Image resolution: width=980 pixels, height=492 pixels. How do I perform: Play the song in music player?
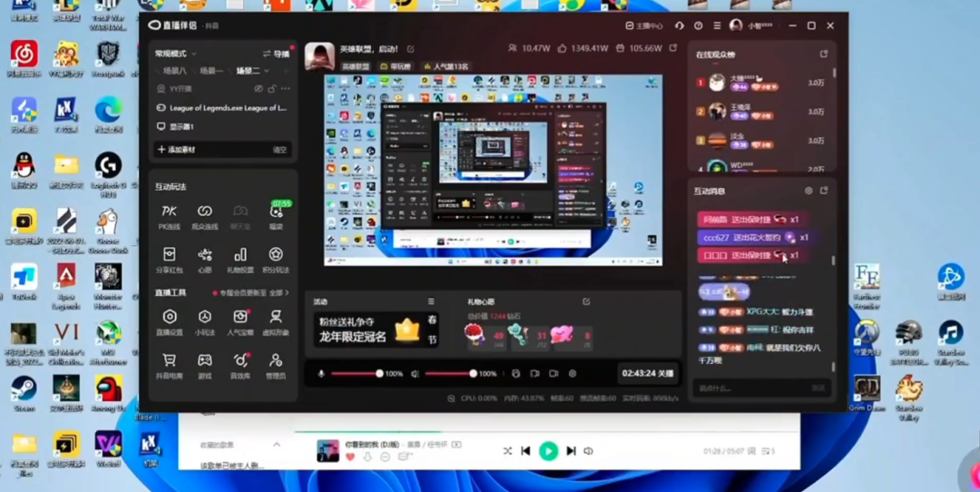click(x=548, y=451)
